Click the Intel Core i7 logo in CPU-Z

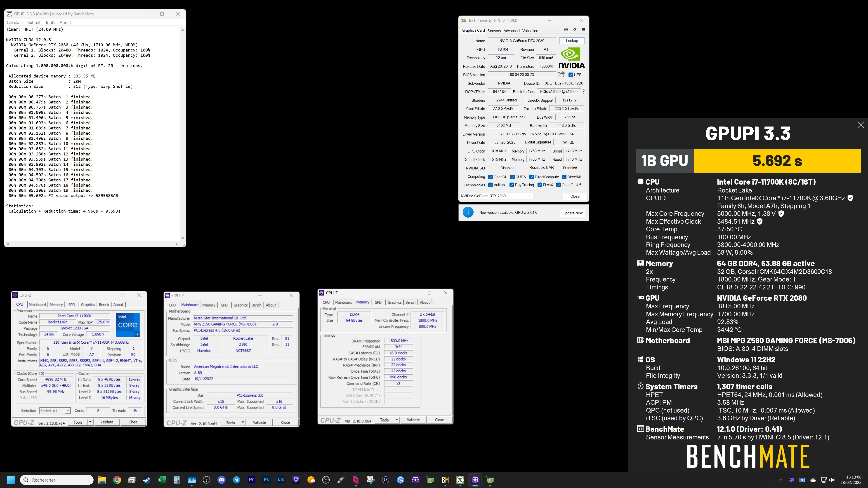(128, 325)
